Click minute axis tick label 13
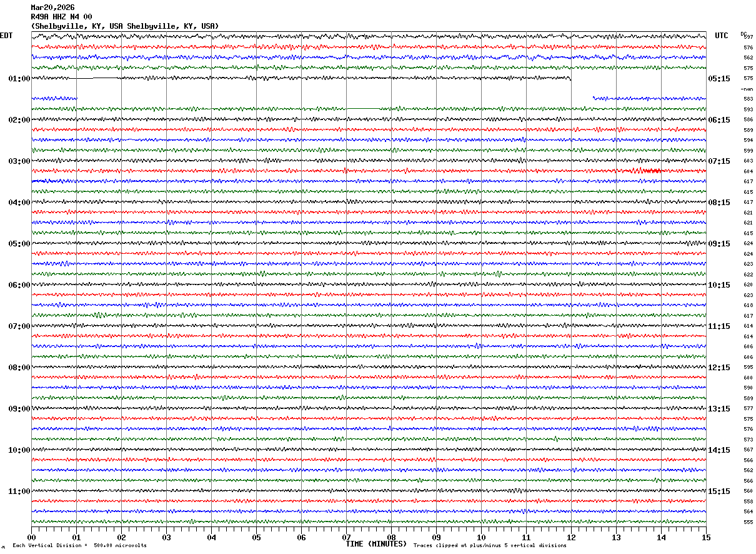 pos(616,537)
